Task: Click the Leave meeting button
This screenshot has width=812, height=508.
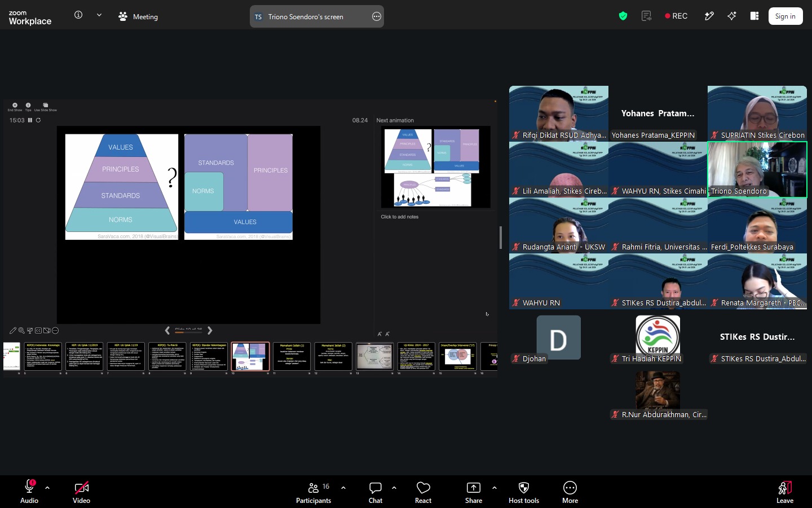Action: point(785,492)
